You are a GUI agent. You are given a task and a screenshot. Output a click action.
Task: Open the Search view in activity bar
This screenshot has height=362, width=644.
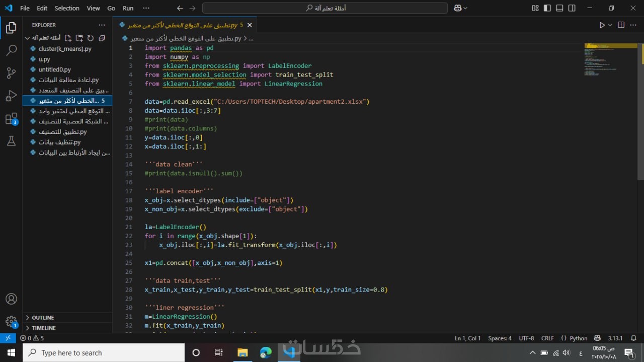click(x=11, y=50)
